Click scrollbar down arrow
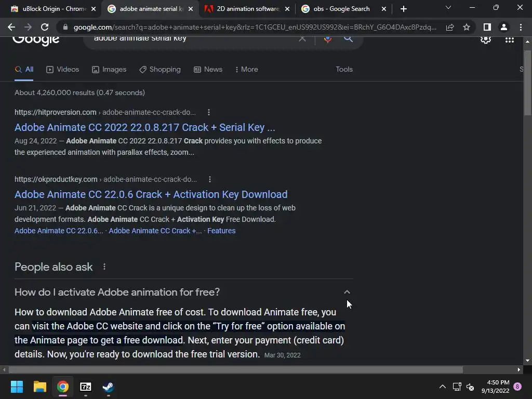This screenshot has height=399, width=532. pos(527,361)
